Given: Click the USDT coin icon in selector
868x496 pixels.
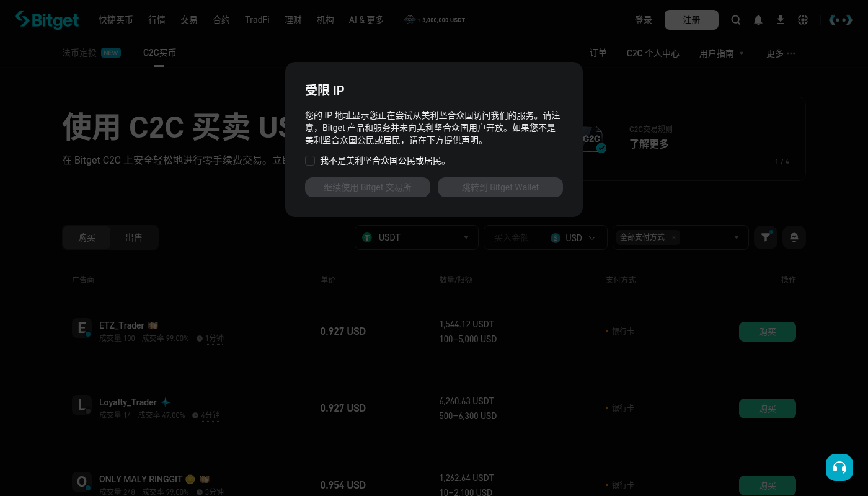Looking at the screenshot, I should tap(367, 237).
